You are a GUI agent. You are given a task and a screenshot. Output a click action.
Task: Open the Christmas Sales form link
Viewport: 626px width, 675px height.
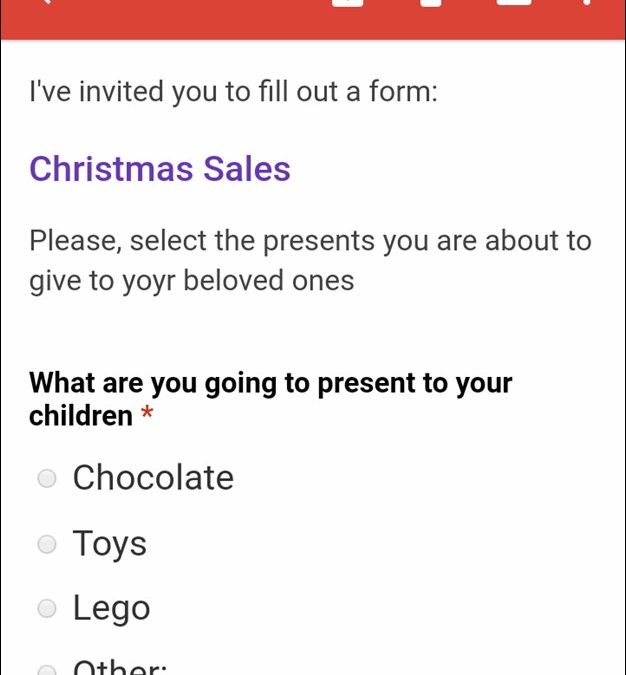pyautogui.click(x=160, y=168)
